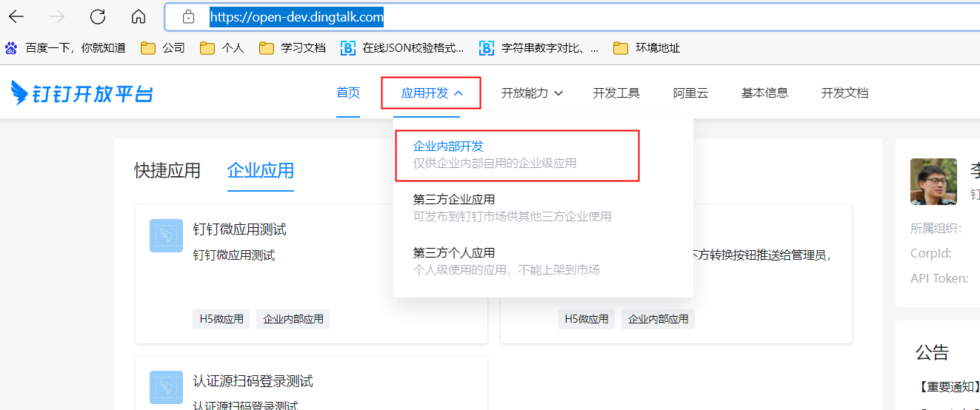Click the browser back arrow
This screenshot has width=980, height=410.
point(16,16)
